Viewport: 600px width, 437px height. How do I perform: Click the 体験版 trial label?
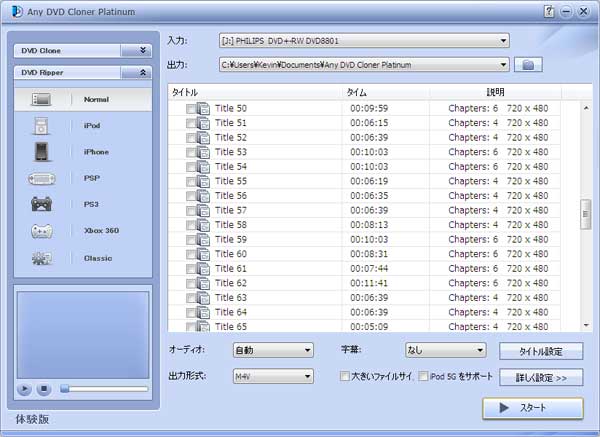33,419
